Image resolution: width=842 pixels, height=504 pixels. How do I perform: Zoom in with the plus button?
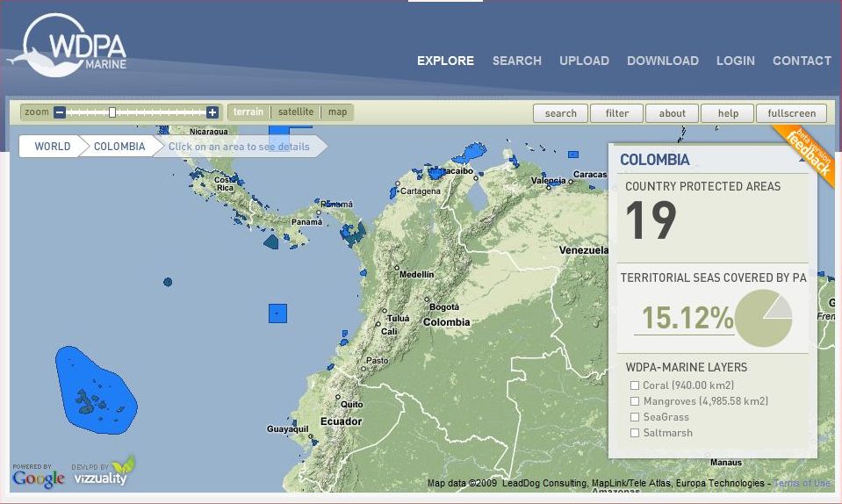pyautogui.click(x=212, y=112)
